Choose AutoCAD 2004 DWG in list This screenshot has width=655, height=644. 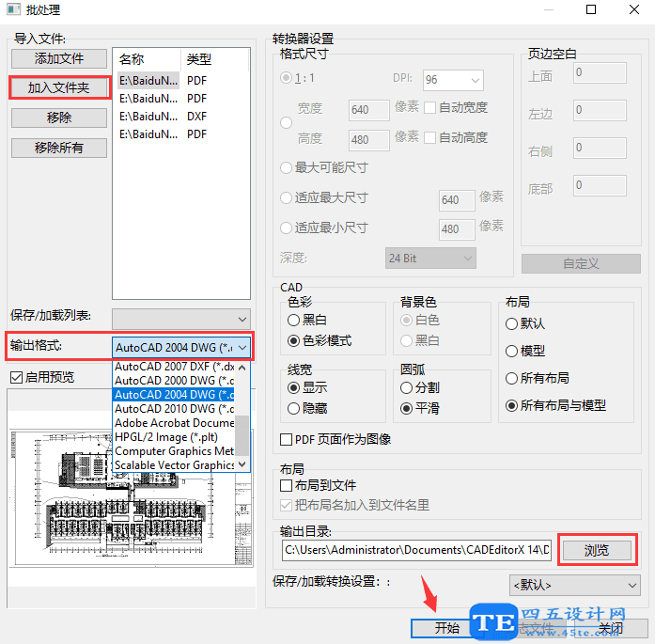click(x=174, y=395)
